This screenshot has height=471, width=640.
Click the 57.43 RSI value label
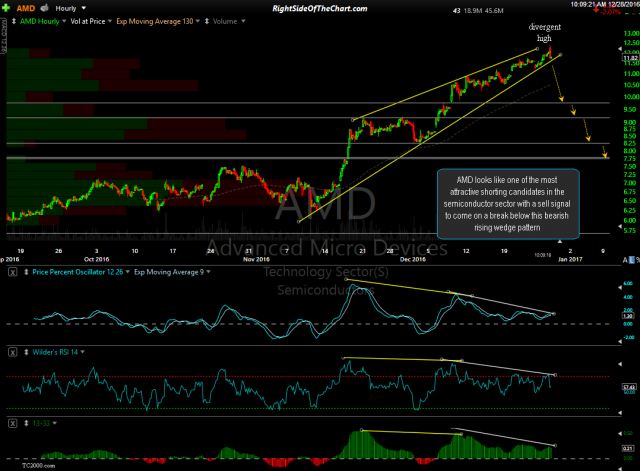tap(629, 387)
